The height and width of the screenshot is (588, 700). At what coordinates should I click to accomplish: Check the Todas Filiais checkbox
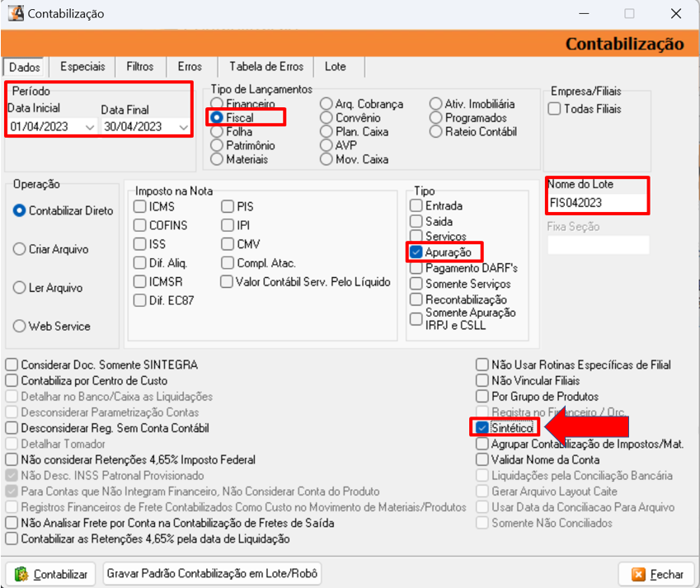[555, 109]
